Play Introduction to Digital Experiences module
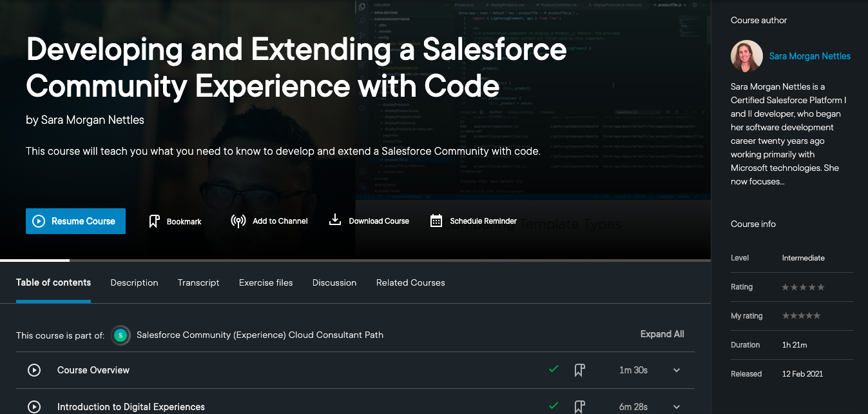The image size is (868, 414). pos(34,407)
